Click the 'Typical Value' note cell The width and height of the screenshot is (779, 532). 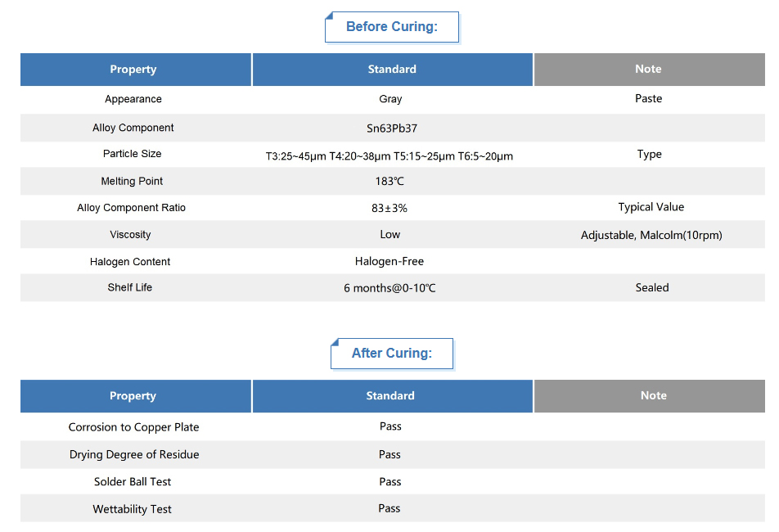point(651,207)
